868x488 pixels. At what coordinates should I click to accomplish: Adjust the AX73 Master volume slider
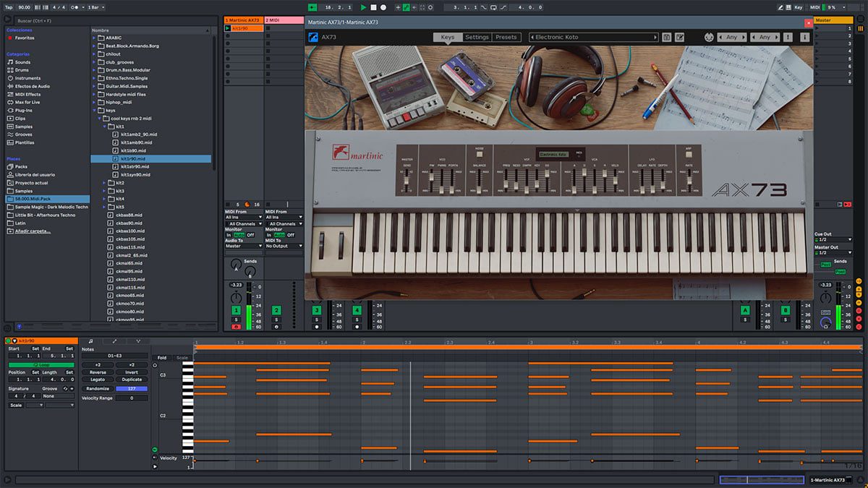(x=407, y=181)
